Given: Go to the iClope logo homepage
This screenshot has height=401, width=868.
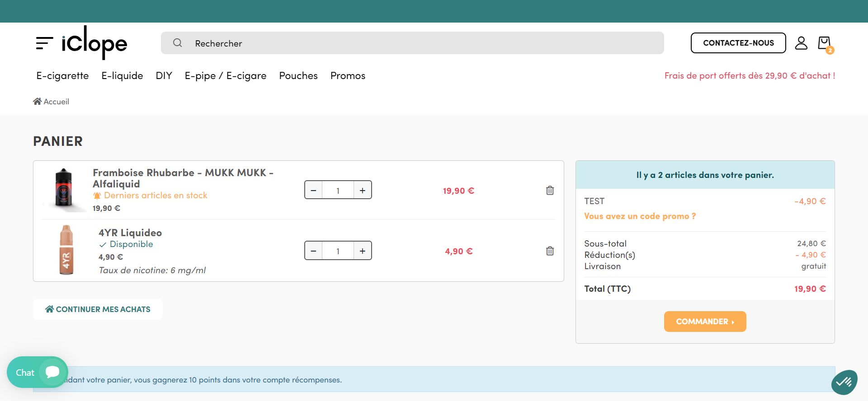Looking at the screenshot, I should click(94, 42).
